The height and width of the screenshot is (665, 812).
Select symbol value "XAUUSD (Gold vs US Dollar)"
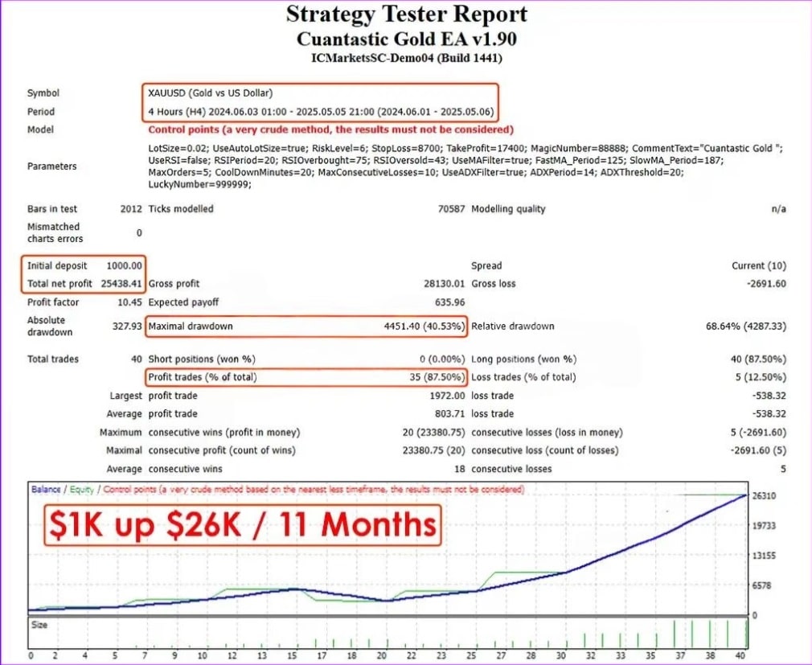[x=211, y=93]
